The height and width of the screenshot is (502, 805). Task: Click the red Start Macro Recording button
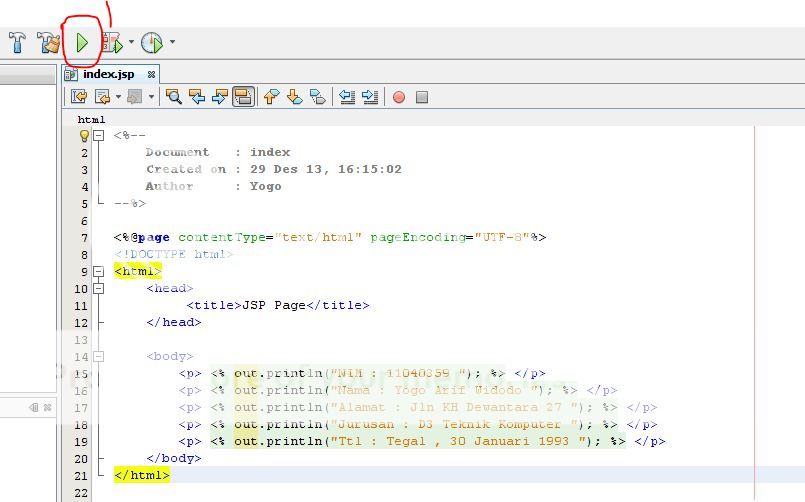click(399, 97)
